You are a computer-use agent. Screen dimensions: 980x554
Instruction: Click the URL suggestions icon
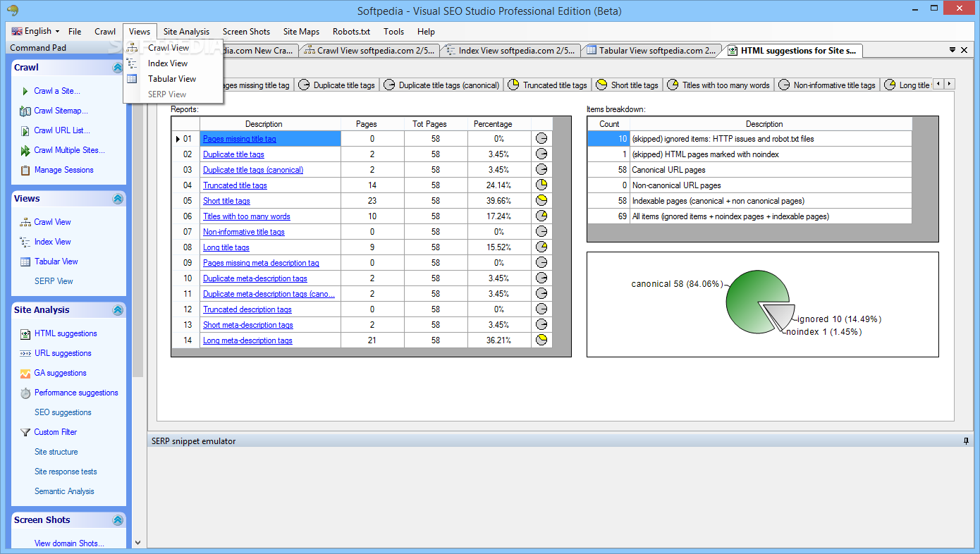(25, 353)
